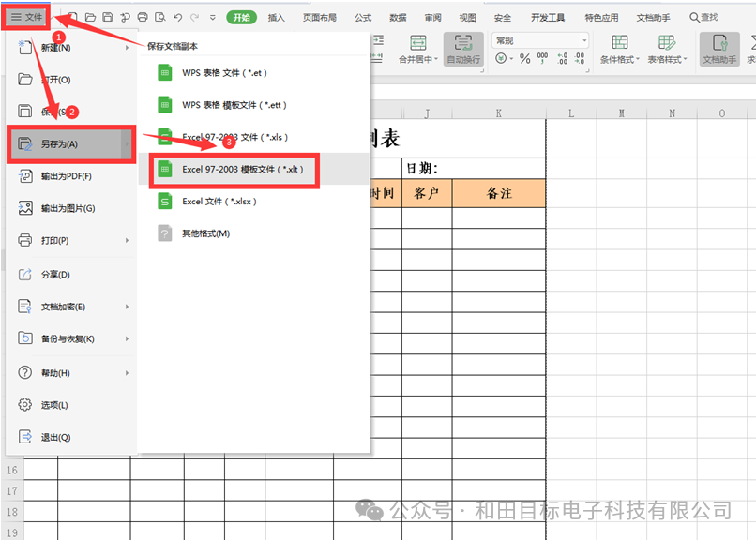The width and height of the screenshot is (756, 540).
Task: Choose 输出为图片(G) menu entry
Action: (x=72, y=208)
